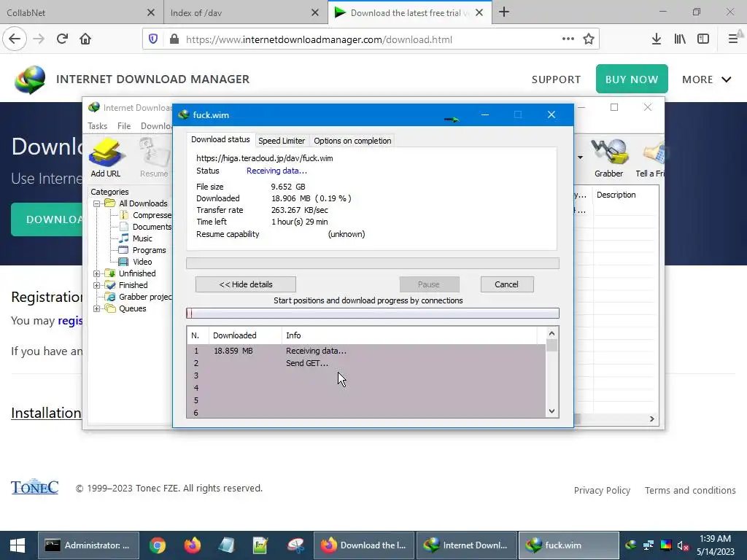The width and height of the screenshot is (747, 560).
Task: Open the Firefox downloads arrow icon
Action: tap(656, 39)
